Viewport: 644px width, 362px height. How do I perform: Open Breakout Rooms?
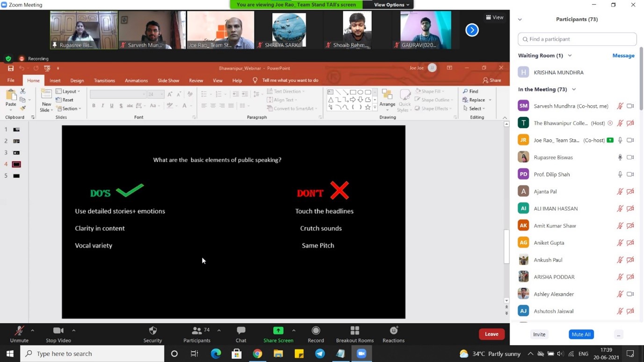[355, 331]
